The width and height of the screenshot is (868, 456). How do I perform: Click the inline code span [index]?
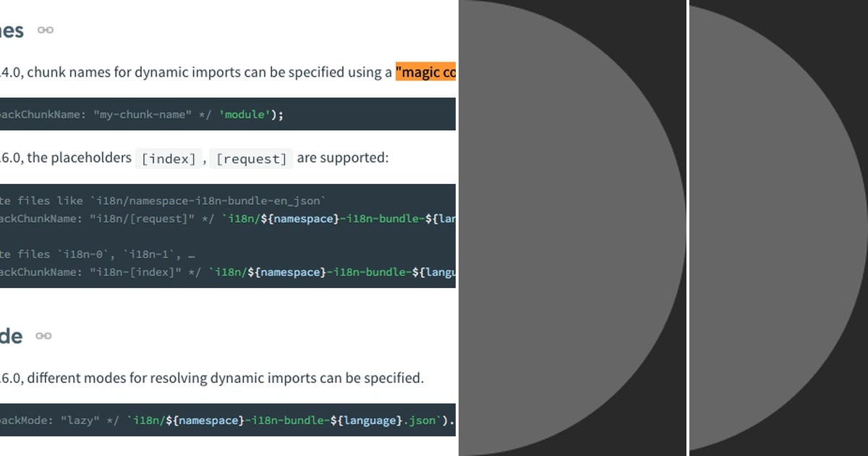(169, 158)
